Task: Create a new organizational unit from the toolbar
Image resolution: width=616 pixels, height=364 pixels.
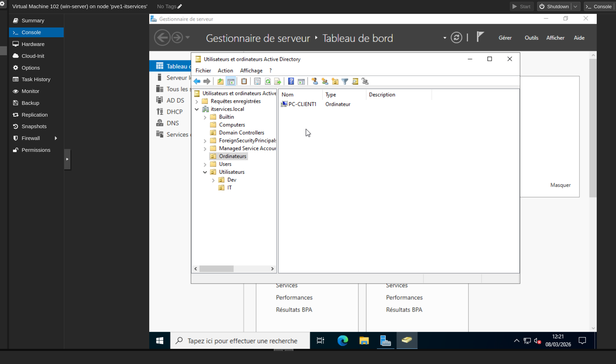Action: 335,81
